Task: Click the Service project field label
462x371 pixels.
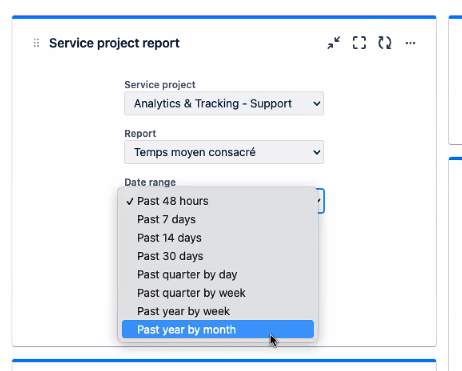Action: (x=160, y=85)
